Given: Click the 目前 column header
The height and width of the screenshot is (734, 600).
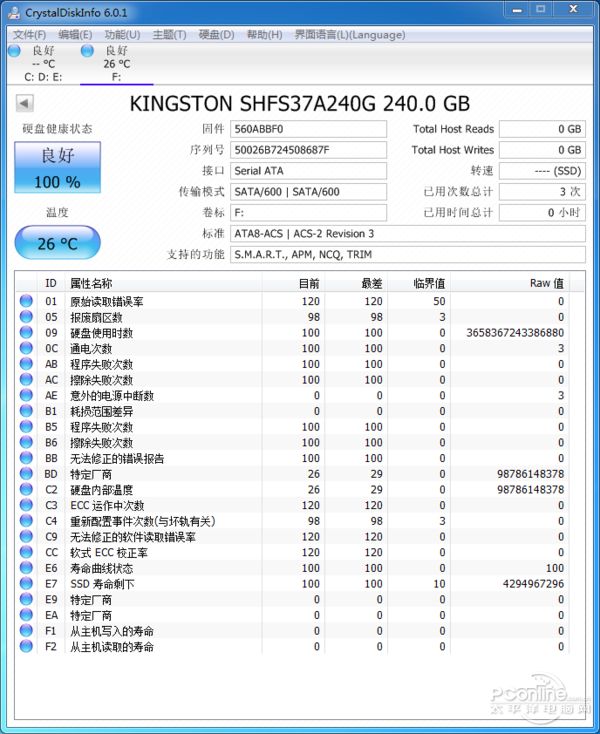Looking at the screenshot, I should point(293,283).
